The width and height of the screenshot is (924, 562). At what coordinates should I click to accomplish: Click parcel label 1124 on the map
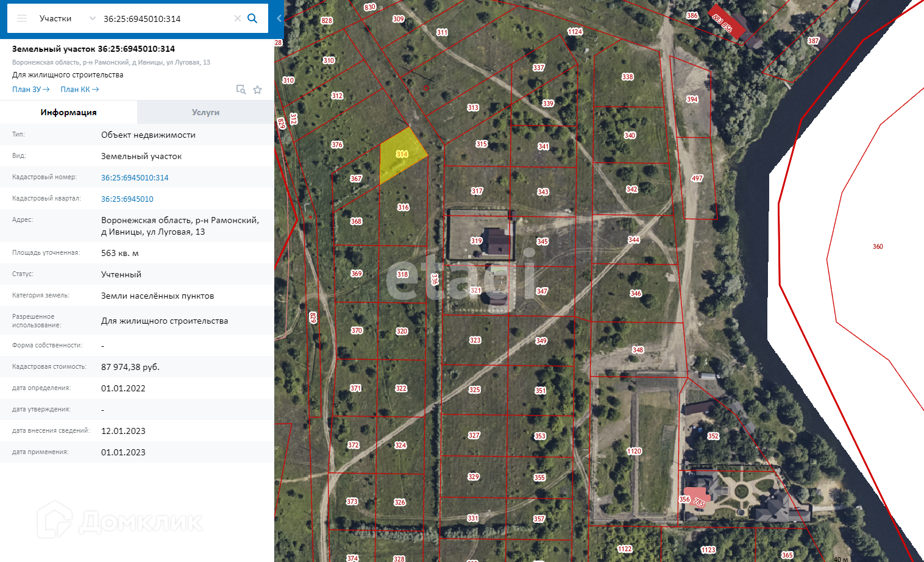(x=575, y=32)
